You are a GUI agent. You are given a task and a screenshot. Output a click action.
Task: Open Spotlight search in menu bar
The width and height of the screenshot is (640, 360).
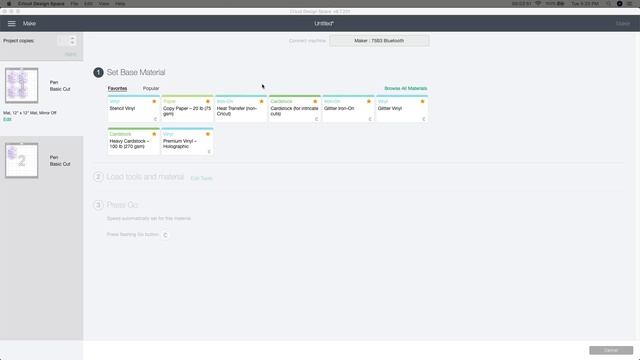pos(608,4)
